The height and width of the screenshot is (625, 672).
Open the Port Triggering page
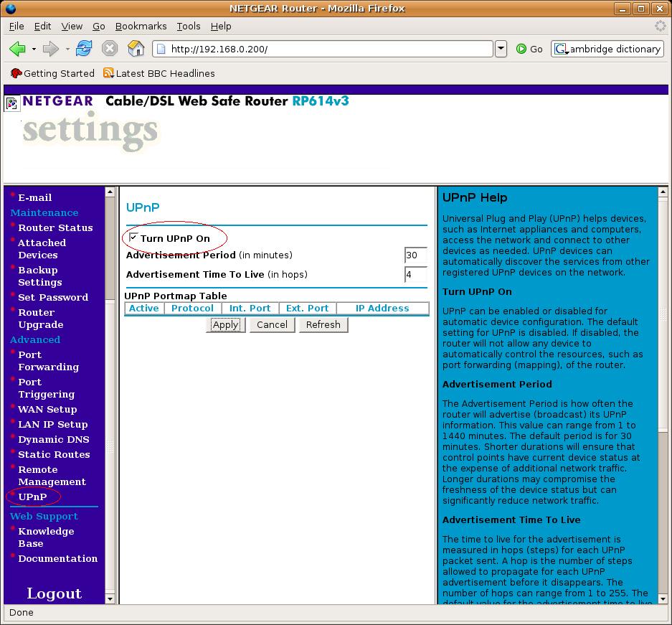point(47,388)
